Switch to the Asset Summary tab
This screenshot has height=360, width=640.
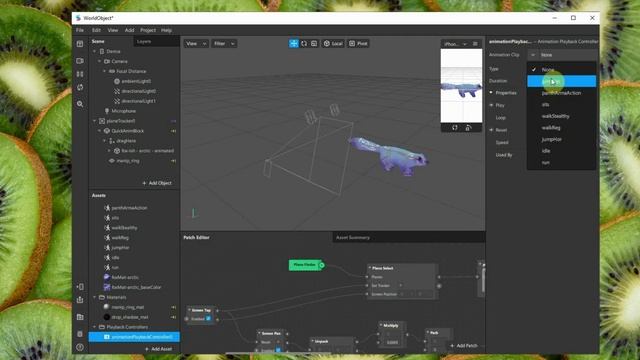(x=353, y=237)
